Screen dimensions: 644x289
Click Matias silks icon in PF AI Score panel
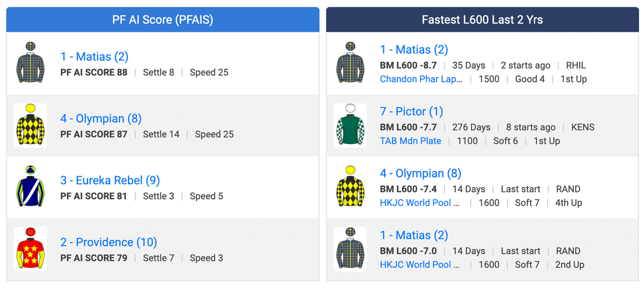tap(30, 63)
